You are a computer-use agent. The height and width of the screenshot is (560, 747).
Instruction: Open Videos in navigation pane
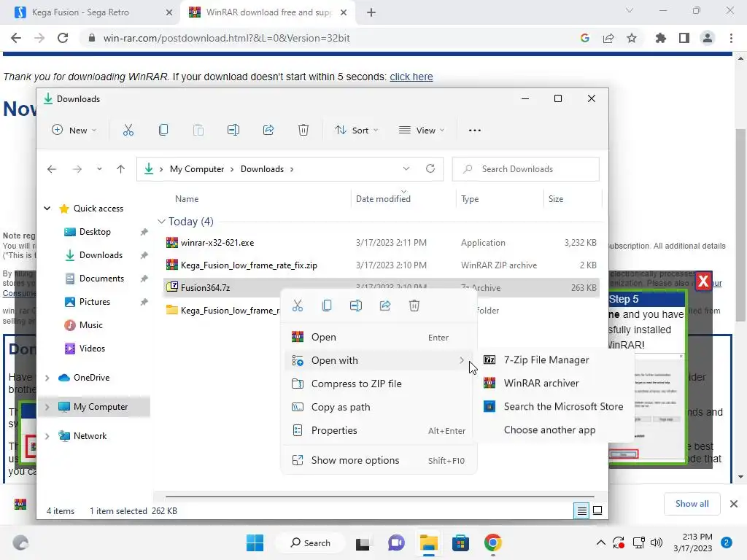92,349
